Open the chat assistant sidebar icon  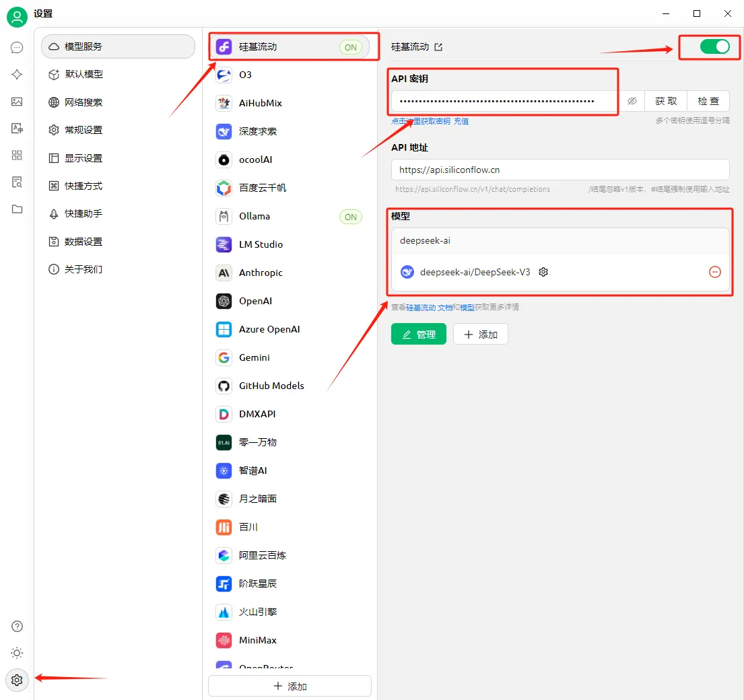pyautogui.click(x=17, y=47)
